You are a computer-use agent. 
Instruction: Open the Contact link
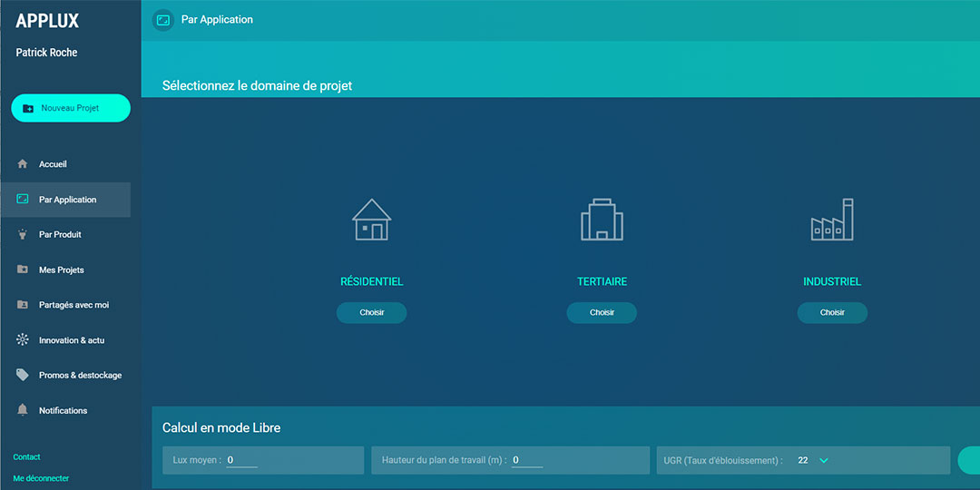tap(27, 456)
